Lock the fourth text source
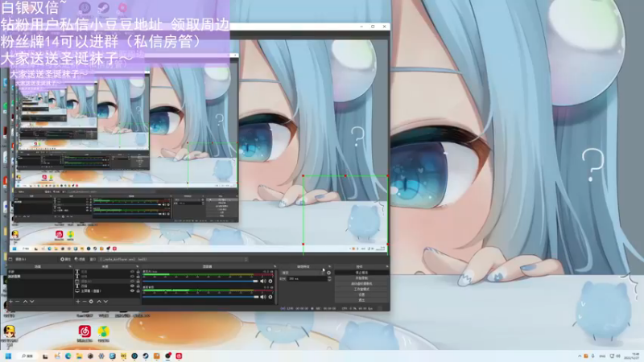This screenshot has width=644, height=362. [x=138, y=286]
